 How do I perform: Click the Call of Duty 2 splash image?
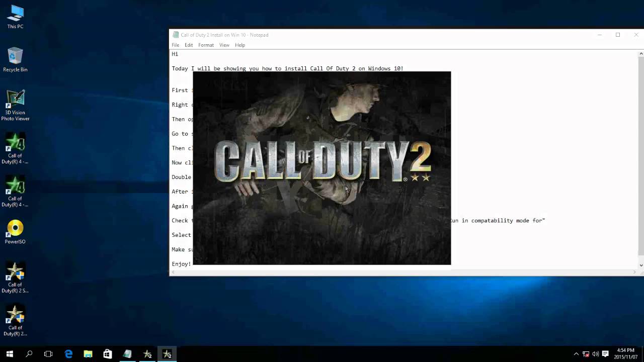click(322, 168)
